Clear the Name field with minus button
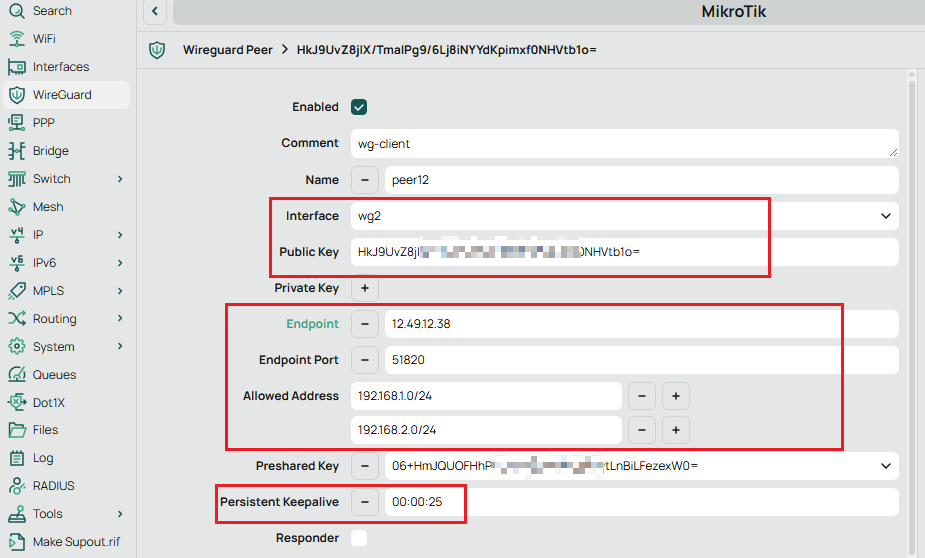Image resolution: width=925 pixels, height=558 pixels. pos(365,180)
